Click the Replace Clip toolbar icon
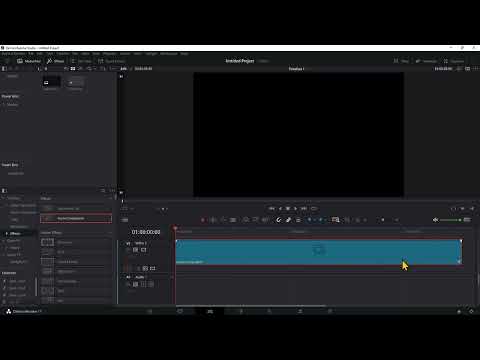The height and width of the screenshot is (360, 480). point(265,220)
